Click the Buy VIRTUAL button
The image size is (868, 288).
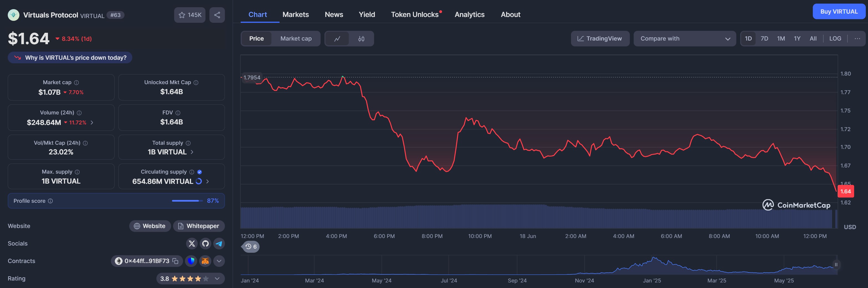(839, 11)
